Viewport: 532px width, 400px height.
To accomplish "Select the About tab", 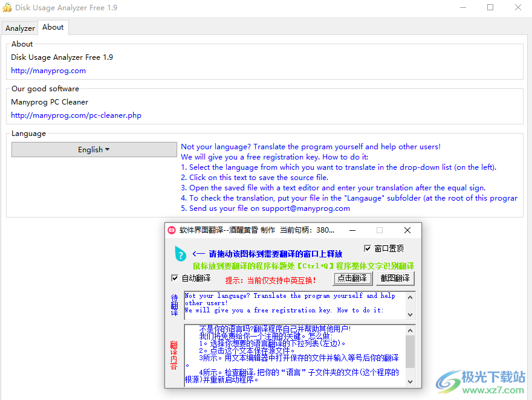I will 53,27.
